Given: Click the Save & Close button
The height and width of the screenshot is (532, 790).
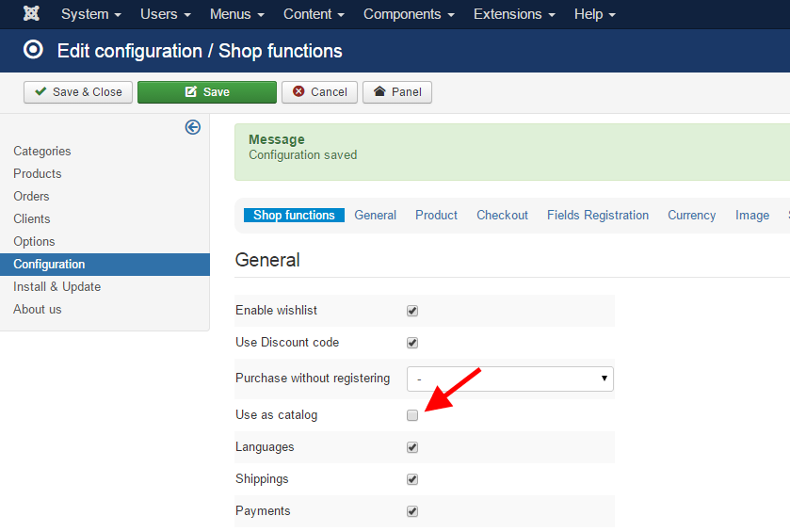Looking at the screenshot, I should coord(78,92).
